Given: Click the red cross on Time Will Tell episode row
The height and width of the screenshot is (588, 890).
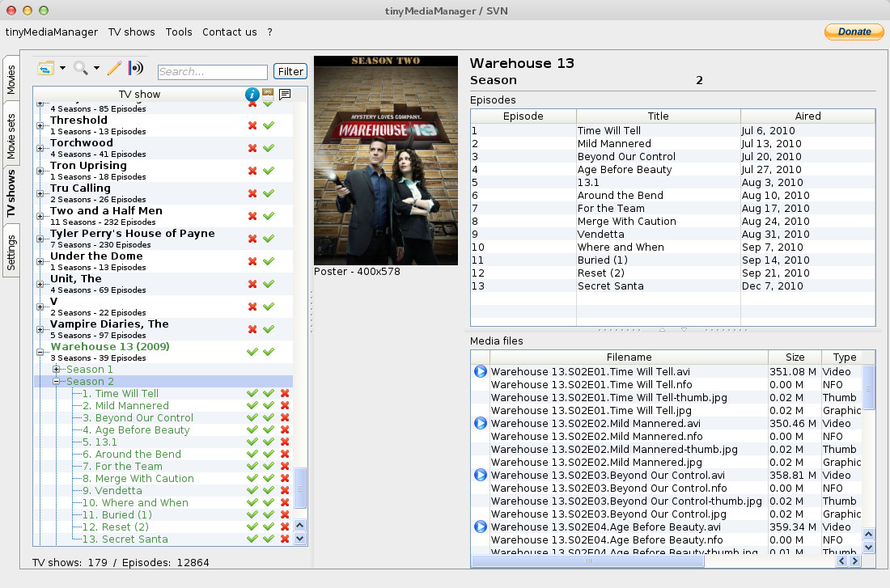Looking at the screenshot, I should (285, 393).
